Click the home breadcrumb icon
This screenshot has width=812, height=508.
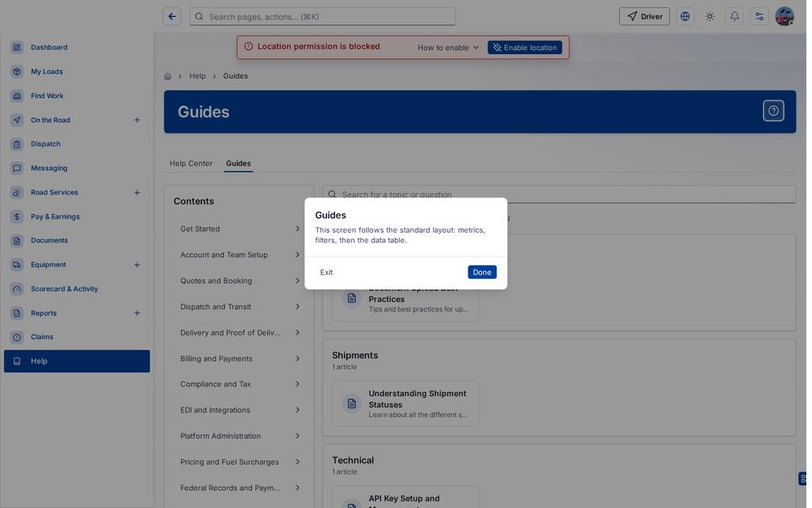coord(167,76)
